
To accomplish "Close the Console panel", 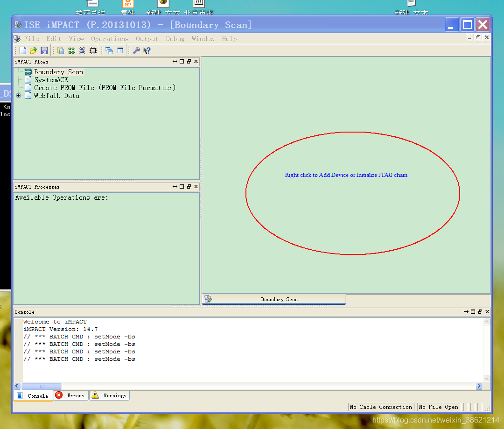I will point(487,312).
